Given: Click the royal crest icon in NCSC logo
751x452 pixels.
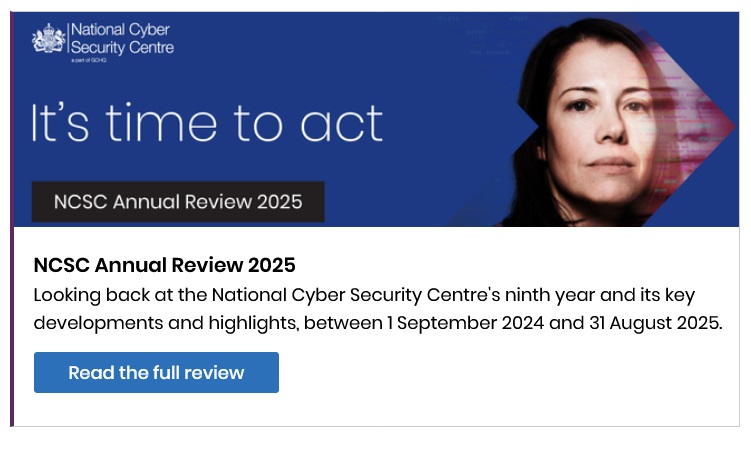Looking at the screenshot, I should click(48, 40).
